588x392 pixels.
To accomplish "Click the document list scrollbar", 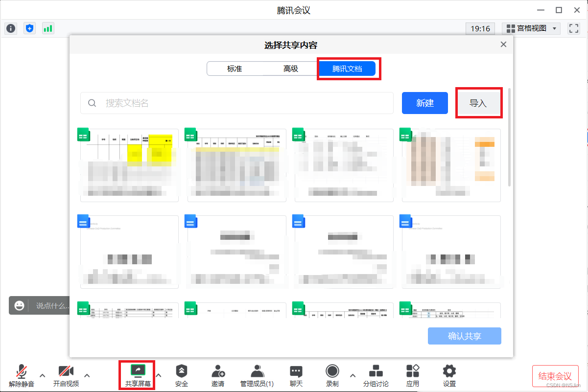I will (510, 137).
